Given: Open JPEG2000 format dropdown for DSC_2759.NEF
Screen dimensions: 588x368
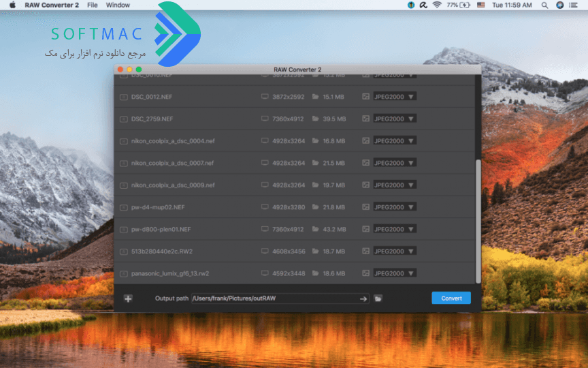Looking at the screenshot, I should (x=395, y=119).
